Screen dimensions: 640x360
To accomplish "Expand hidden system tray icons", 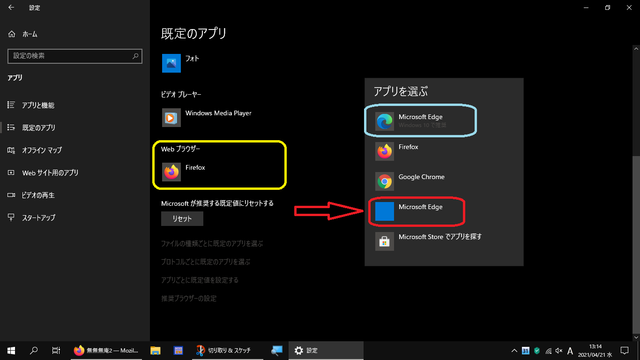I will point(514,351).
